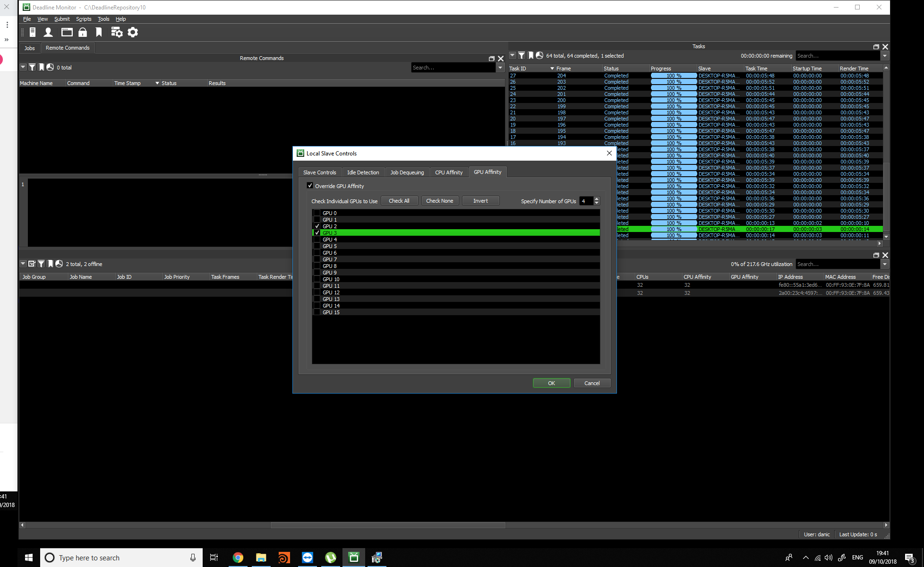The width and height of the screenshot is (924, 567).
Task: Click the bookmark icon in the toolbar
Action: point(99,32)
